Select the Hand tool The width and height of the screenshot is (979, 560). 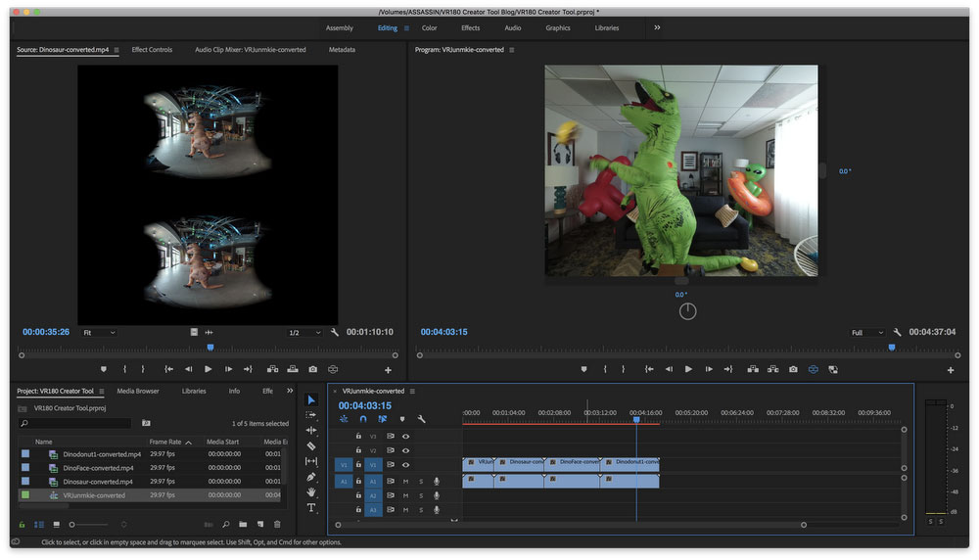pyautogui.click(x=311, y=492)
